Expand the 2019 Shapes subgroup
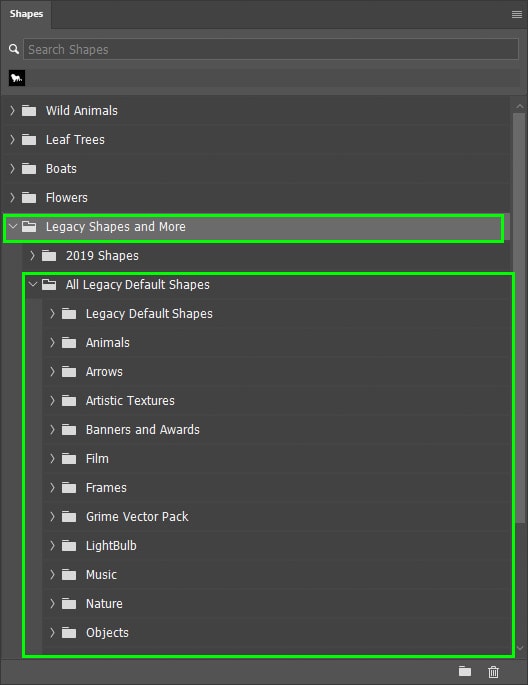 (x=32, y=256)
